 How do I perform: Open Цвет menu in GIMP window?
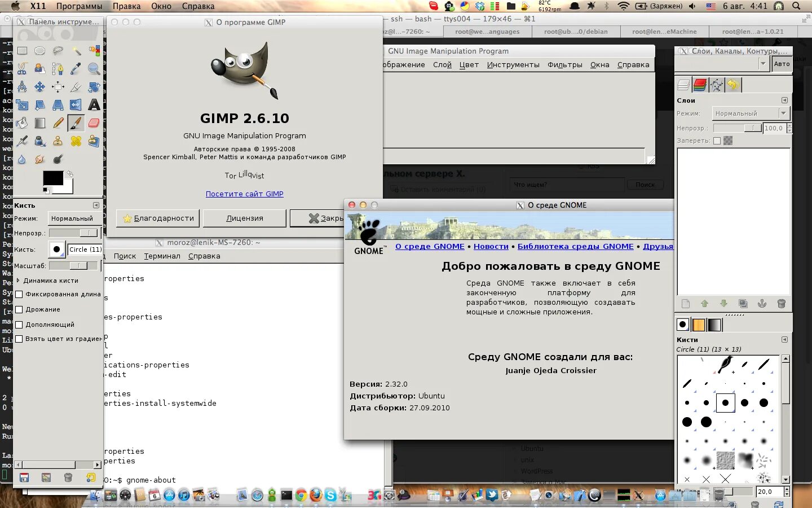coord(469,64)
